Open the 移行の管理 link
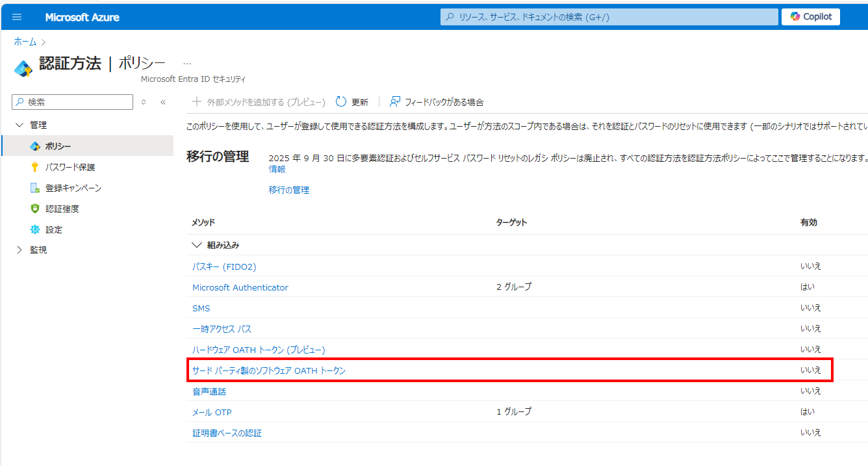 click(288, 189)
